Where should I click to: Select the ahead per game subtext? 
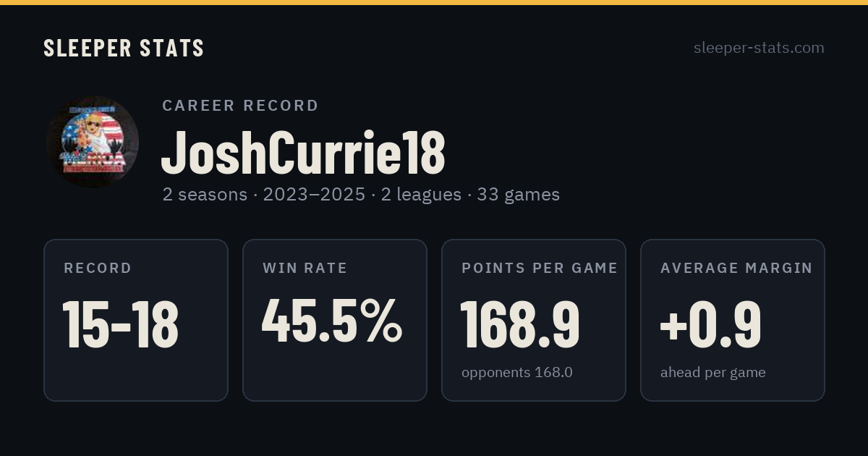click(x=712, y=373)
